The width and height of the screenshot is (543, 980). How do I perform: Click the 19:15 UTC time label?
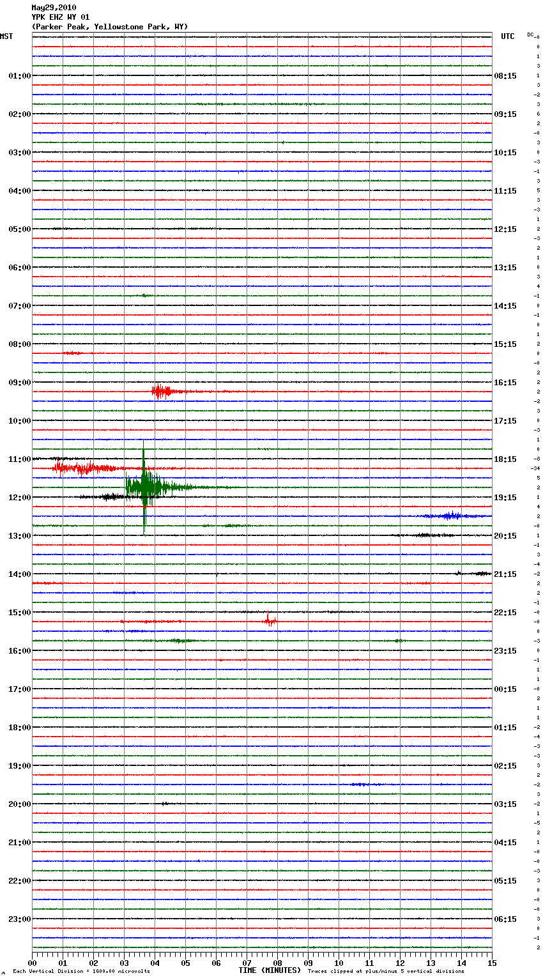coord(505,498)
